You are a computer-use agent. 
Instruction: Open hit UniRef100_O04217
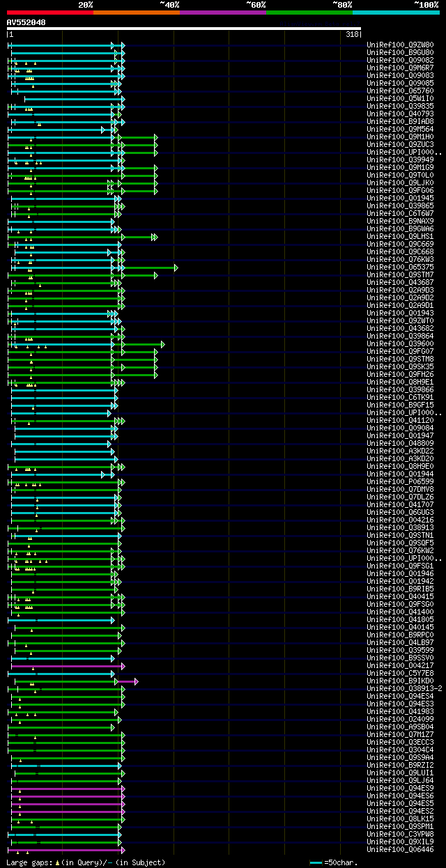click(x=400, y=666)
